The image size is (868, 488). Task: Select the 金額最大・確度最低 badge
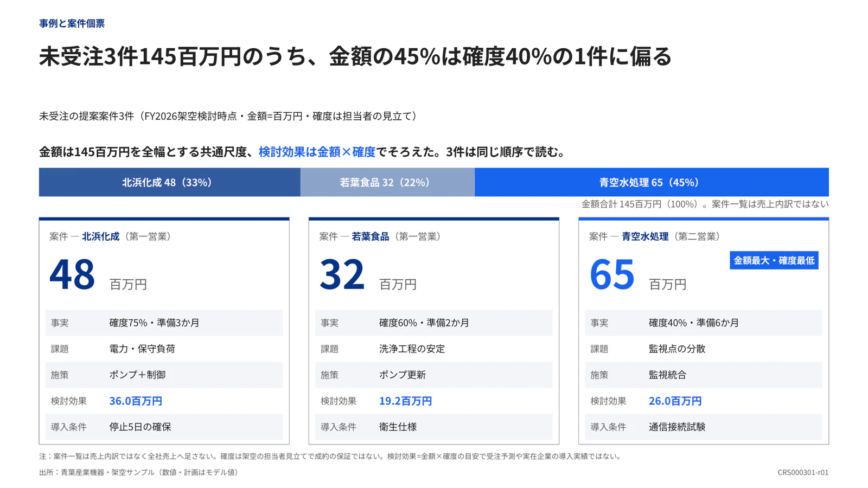click(x=774, y=260)
